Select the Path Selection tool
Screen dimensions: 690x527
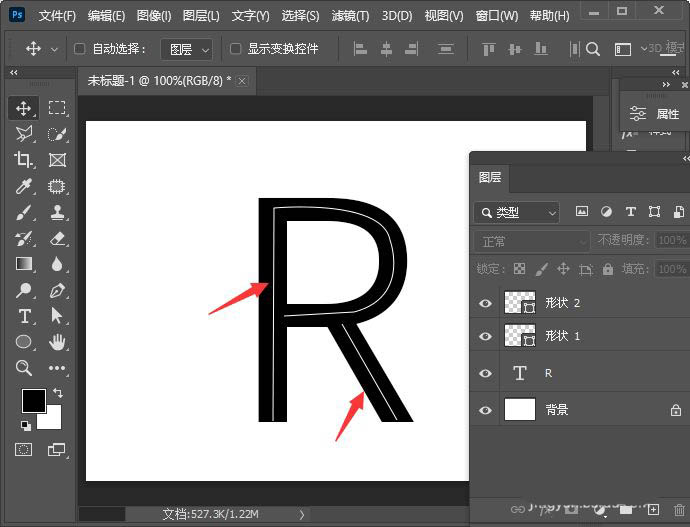click(x=57, y=316)
